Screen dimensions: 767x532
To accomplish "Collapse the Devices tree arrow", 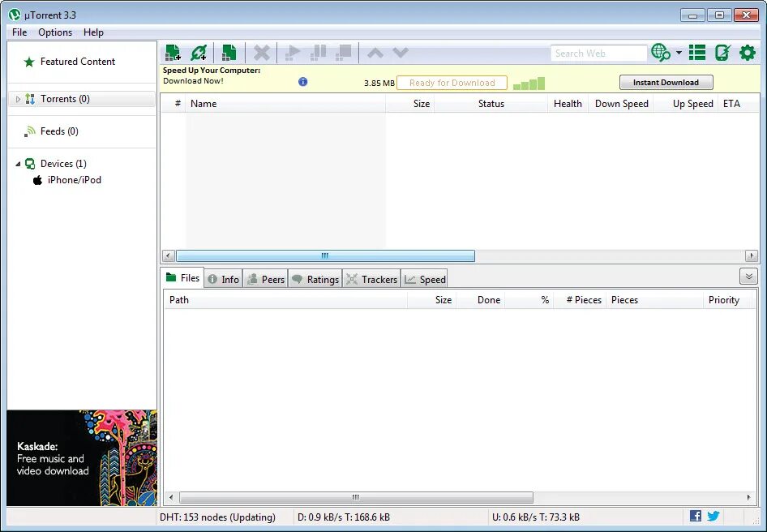I will pyautogui.click(x=18, y=164).
